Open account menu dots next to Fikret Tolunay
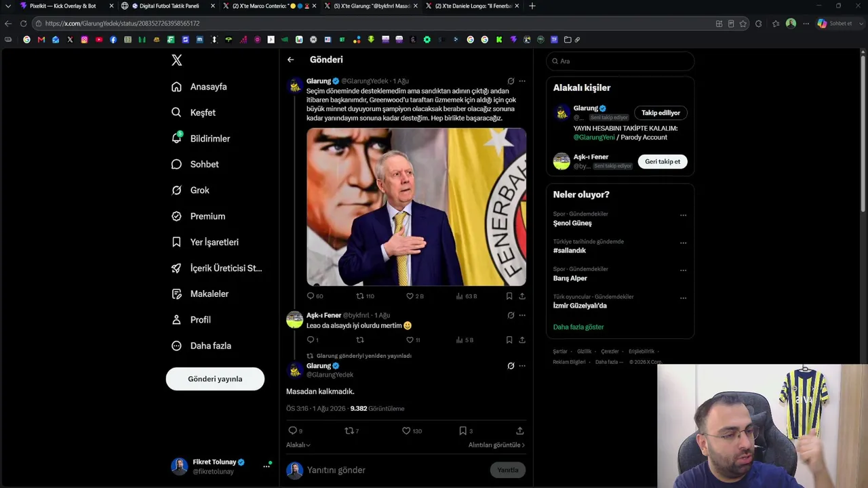The height and width of the screenshot is (488, 868). click(267, 466)
